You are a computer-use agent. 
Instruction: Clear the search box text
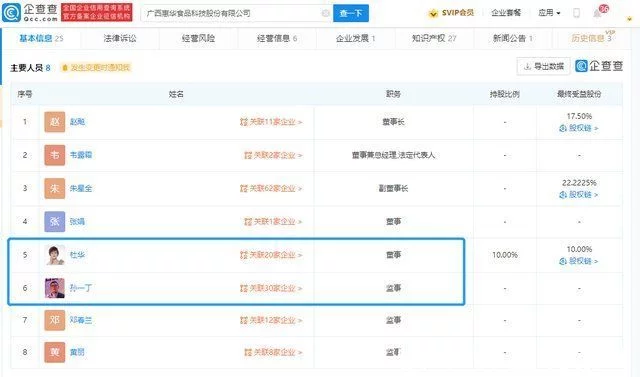point(325,13)
